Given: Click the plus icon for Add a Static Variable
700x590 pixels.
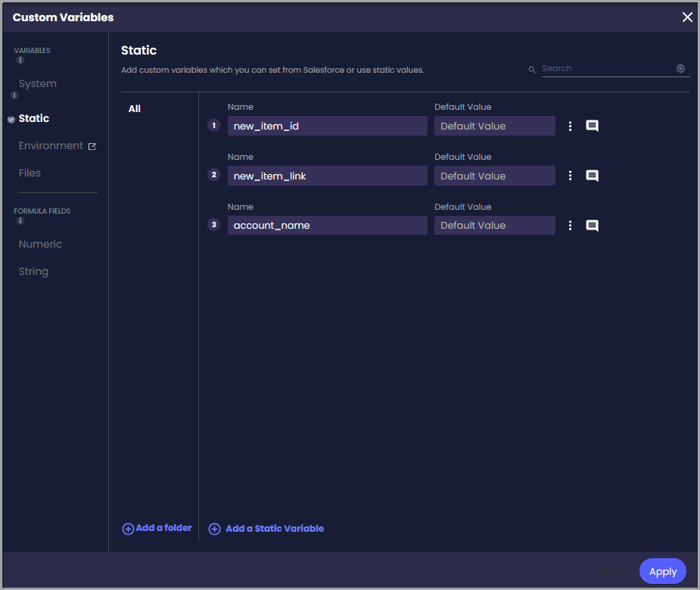Looking at the screenshot, I should 214,529.
